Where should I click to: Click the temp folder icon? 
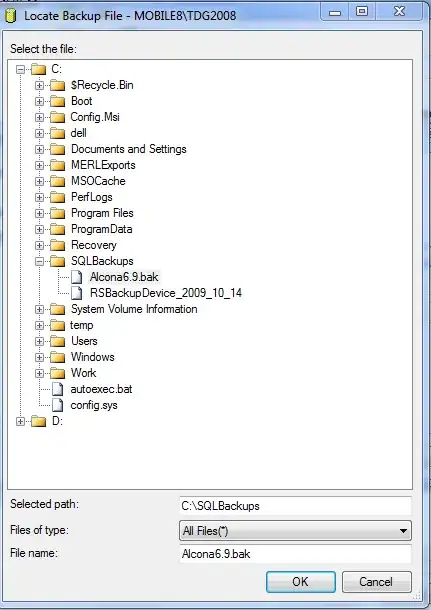coord(58,325)
